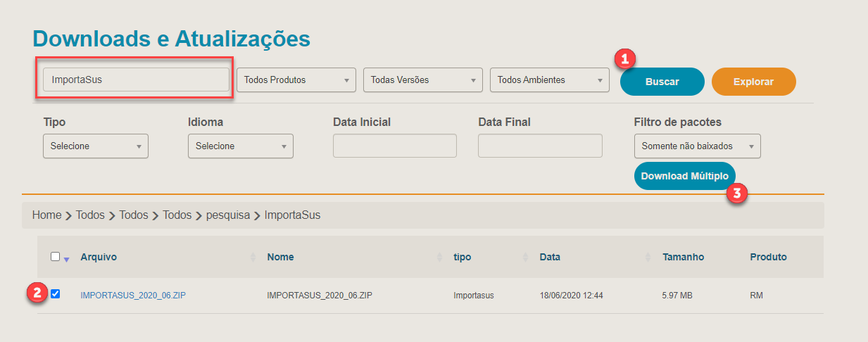Focus the Data Final date field

point(540,146)
